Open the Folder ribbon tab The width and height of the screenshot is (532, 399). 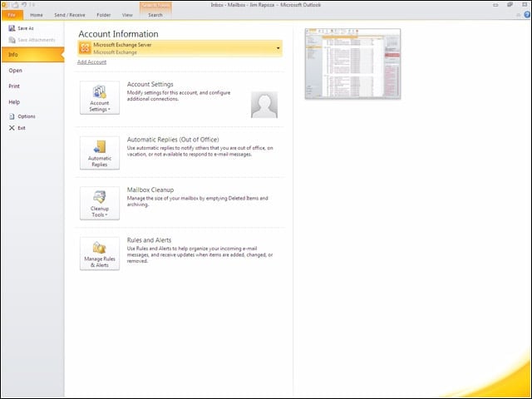click(x=104, y=15)
